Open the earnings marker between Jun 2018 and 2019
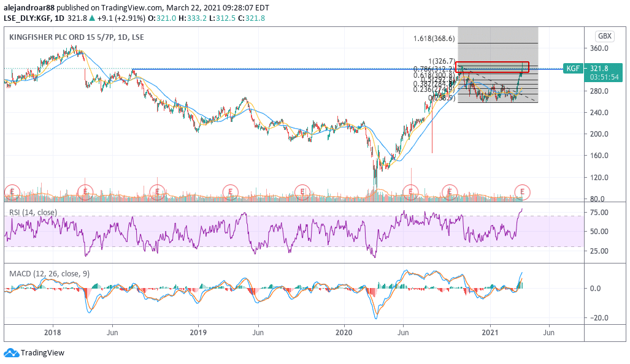 click(157, 192)
